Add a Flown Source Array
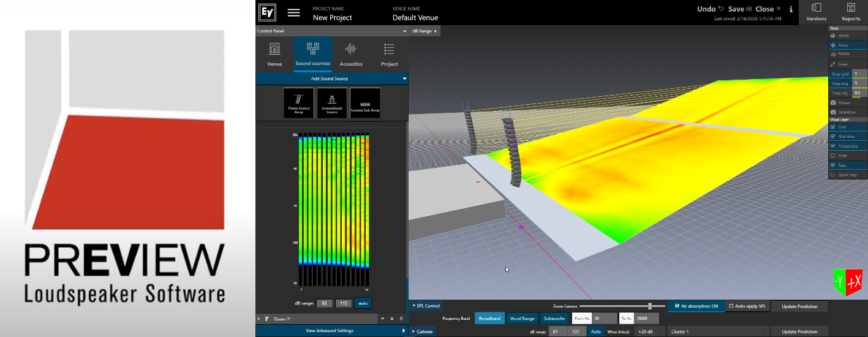This screenshot has height=337, width=868. point(299,103)
